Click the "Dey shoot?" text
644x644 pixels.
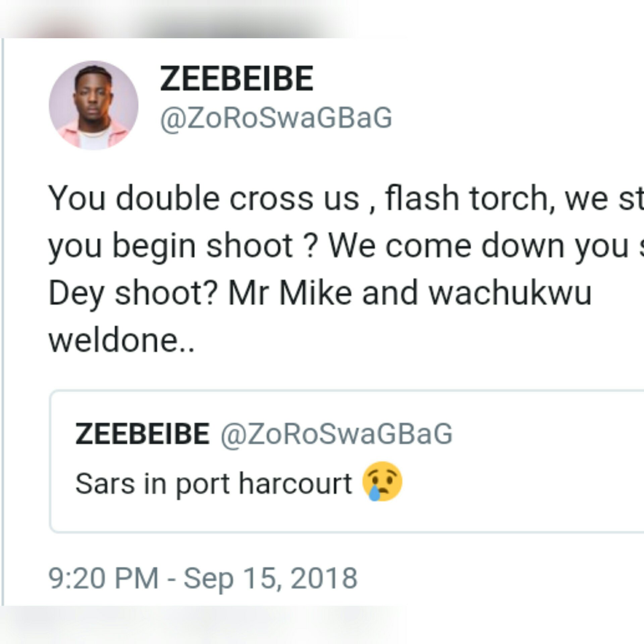[132, 293]
